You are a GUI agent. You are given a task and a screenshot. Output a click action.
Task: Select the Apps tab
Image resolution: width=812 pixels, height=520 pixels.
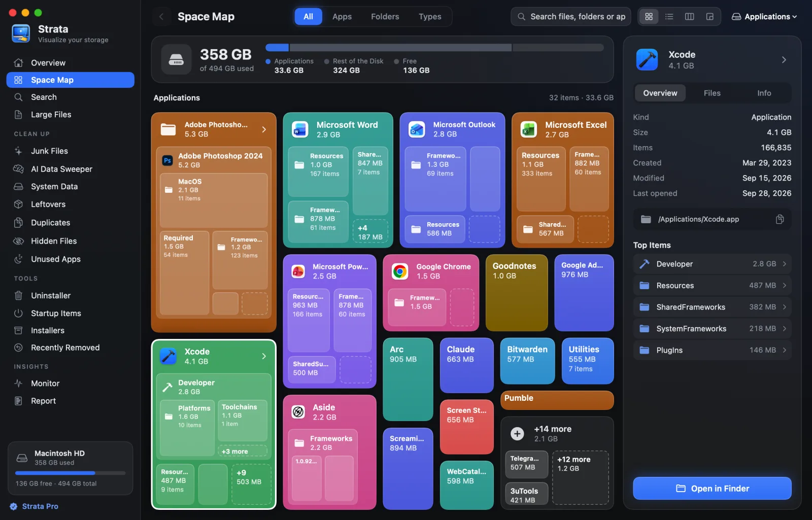tap(342, 17)
